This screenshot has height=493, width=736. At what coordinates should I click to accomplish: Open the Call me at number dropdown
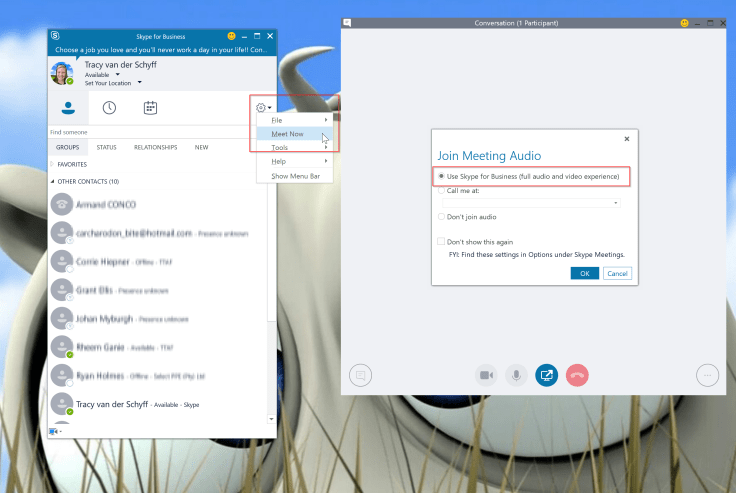(616, 203)
